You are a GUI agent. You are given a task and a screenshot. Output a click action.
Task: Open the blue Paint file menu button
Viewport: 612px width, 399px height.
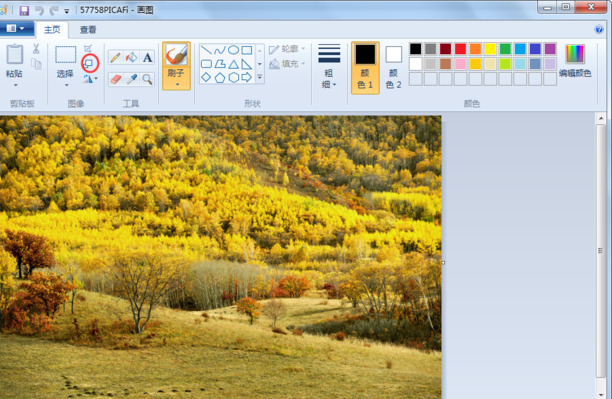coord(15,28)
